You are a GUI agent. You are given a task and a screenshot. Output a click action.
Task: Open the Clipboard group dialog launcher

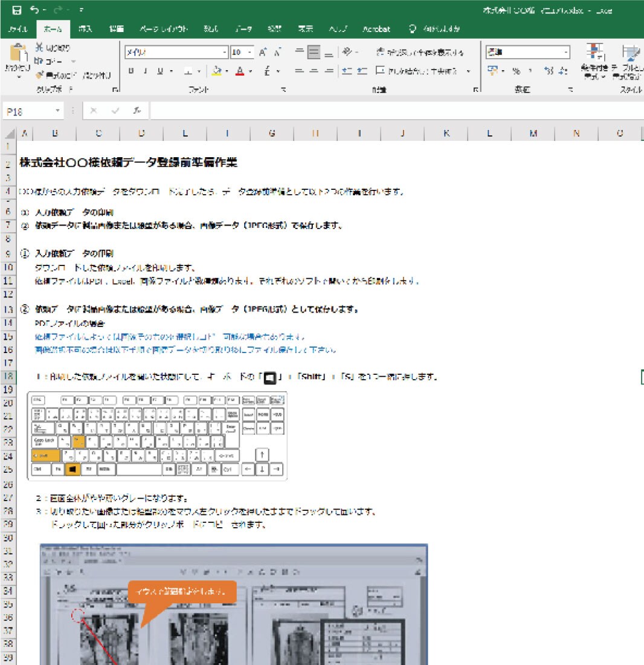[x=115, y=89]
